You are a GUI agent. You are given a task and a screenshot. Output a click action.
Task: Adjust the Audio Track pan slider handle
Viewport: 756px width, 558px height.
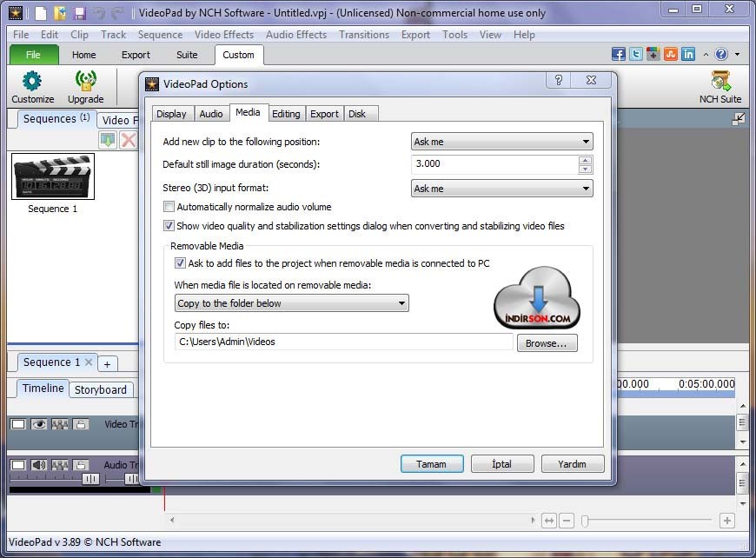(131, 478)
